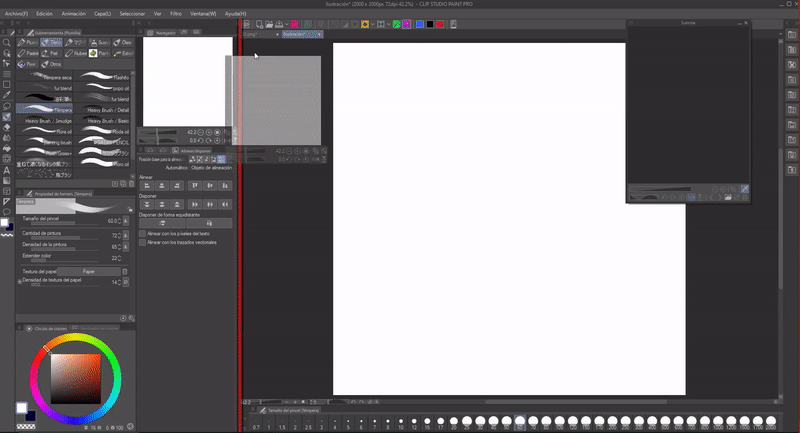The width and height of the screenshot is (800, 433).
Task: Select the Flashto brush
Action: click(104, 77)
